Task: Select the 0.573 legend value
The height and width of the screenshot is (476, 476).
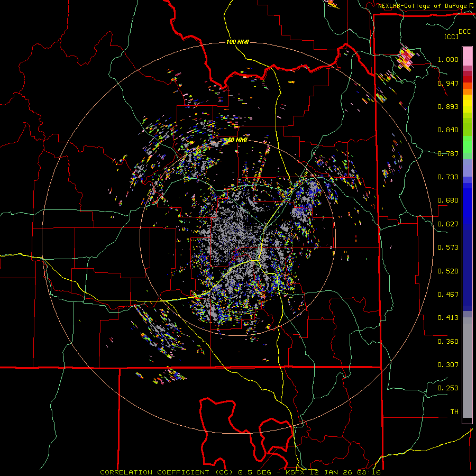Action: tap(448, 248)
